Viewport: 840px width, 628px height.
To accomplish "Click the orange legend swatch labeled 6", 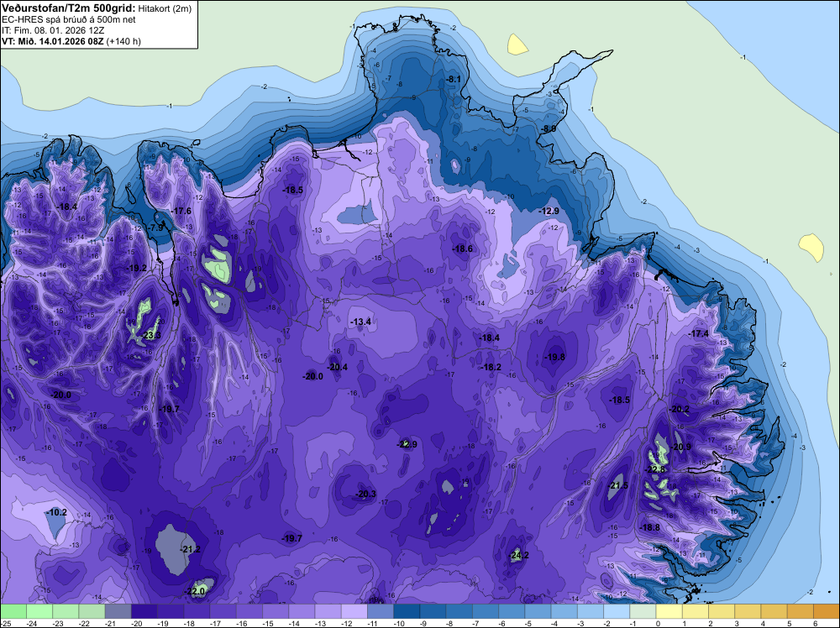I will (x=827, y=611).
